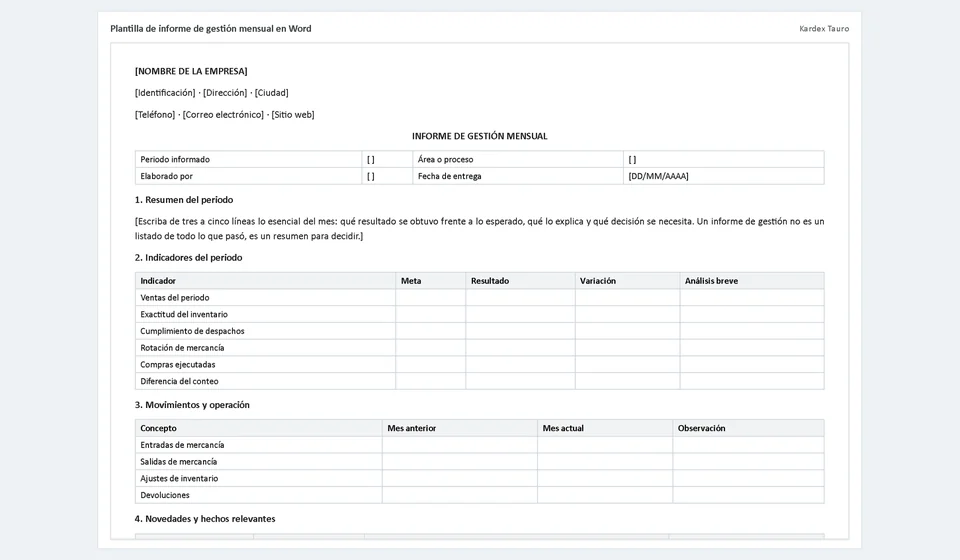
Task: Click the 'Indicador' column header
Action: pos(265,281)
